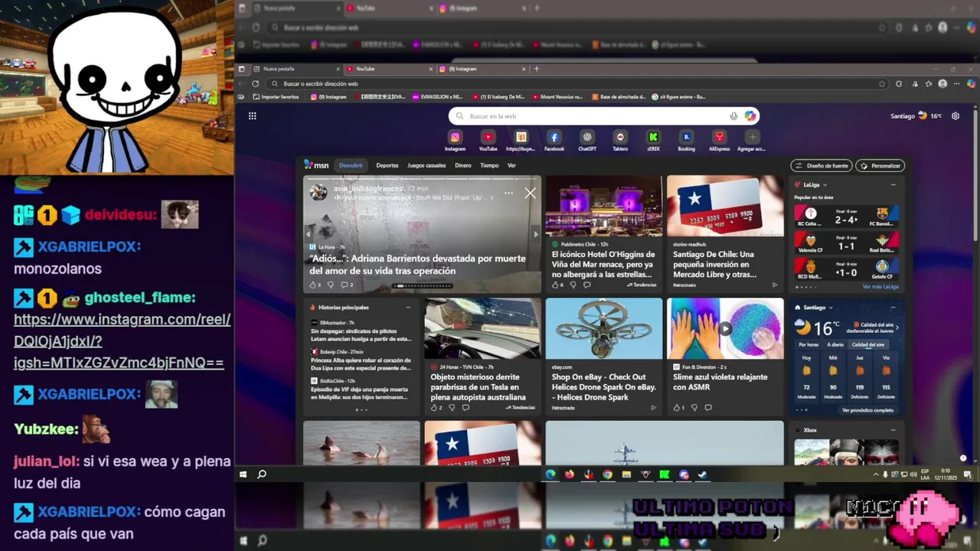The width and height of the screenshot is (980, 551).
Task: Open the Juegos casuales tab
Action: (x=426, y=165)
